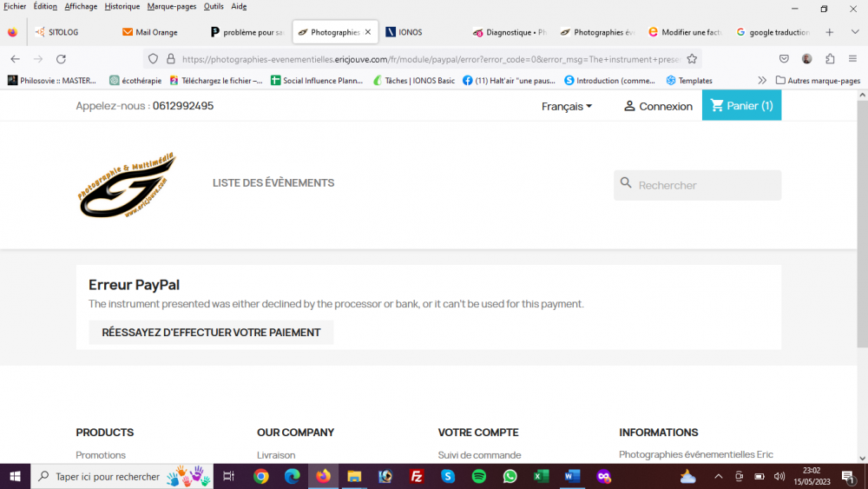The height and width of the screenshot is (489, 868).
Task: Open FileZilla from the taskbar
Action: pyautogui.click(x=417, y=476)
